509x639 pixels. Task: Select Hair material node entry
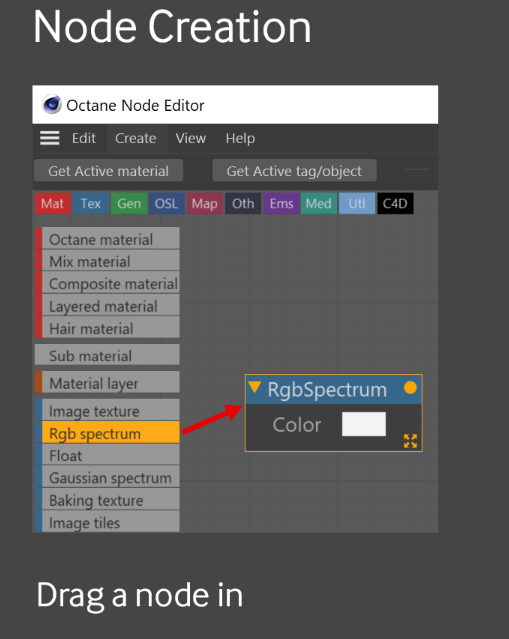(x=107, y=328)
